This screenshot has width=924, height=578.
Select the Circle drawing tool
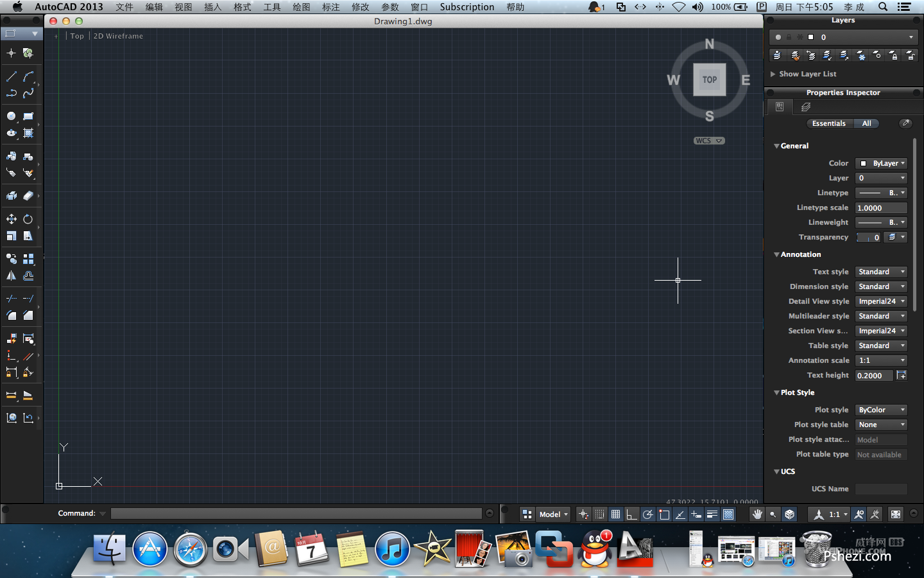tap(10, 116)
